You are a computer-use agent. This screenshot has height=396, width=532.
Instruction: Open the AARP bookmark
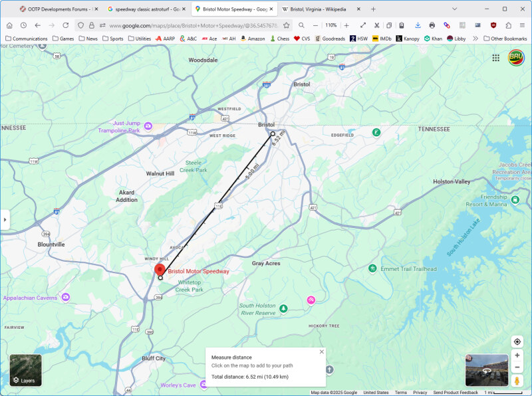click(165, 39)
